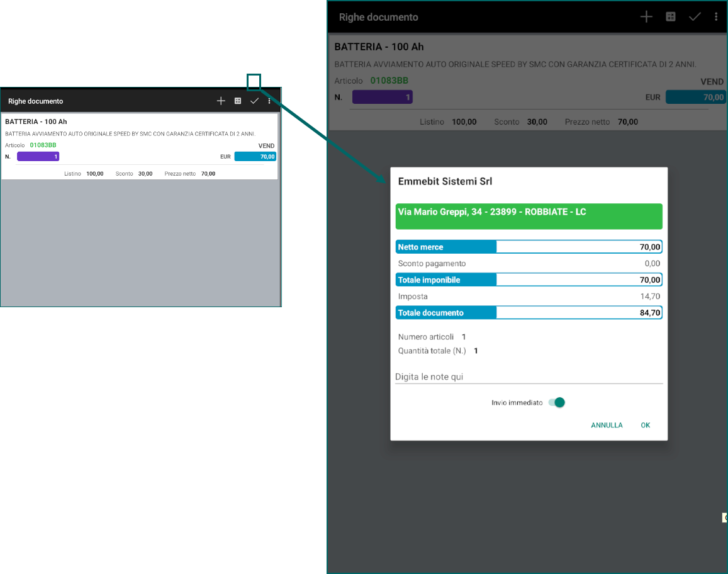Click article code 01083BB in the small window
The width and height of the screenshot is (728, 574).
(x=43, y=145)
